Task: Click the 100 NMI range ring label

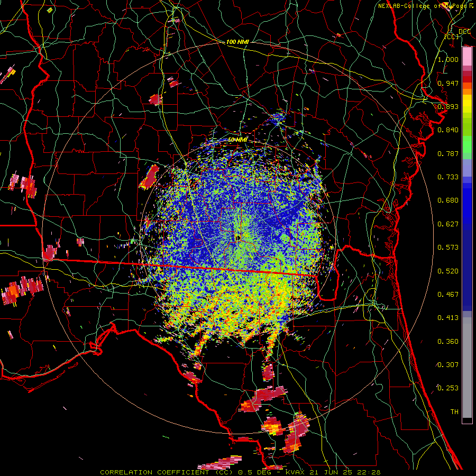Action: 237,42
